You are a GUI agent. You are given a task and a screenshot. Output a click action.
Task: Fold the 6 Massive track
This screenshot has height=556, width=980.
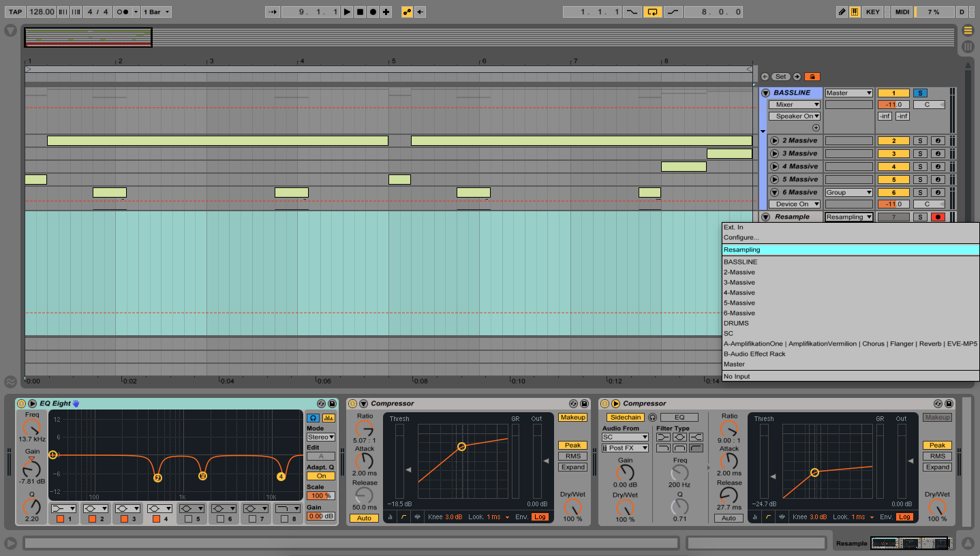(774, 192)
